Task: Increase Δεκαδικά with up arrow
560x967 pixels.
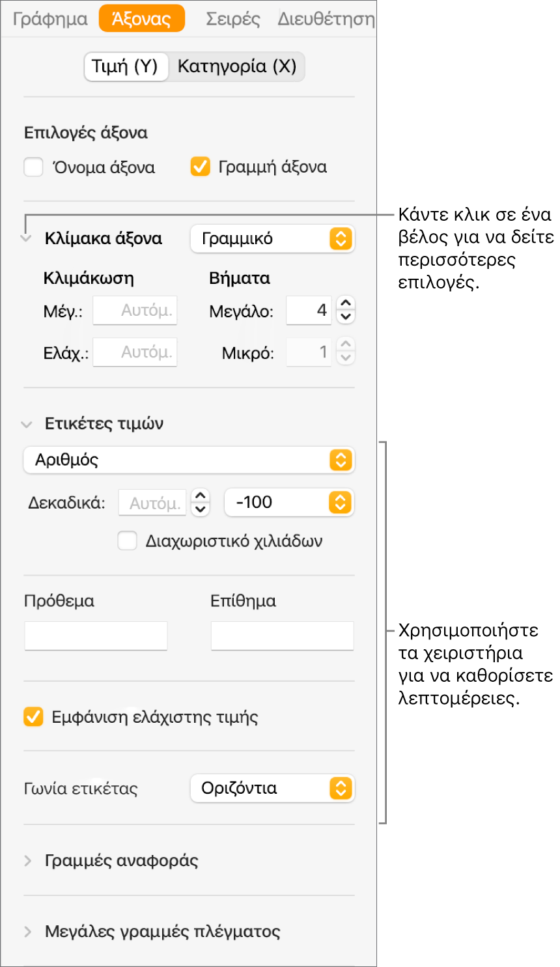Action: (x=201, y=496)
